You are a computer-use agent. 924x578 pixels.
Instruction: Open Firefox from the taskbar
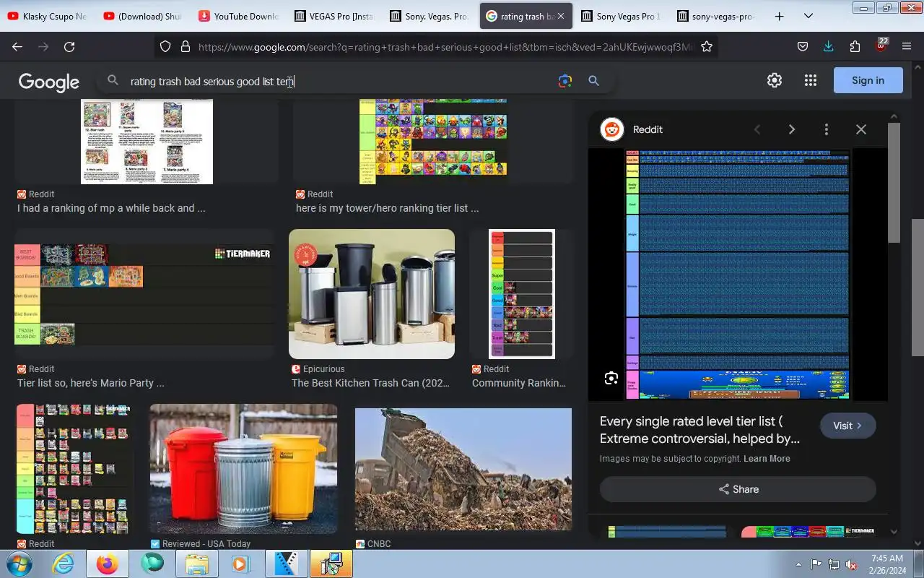point(108,564)
